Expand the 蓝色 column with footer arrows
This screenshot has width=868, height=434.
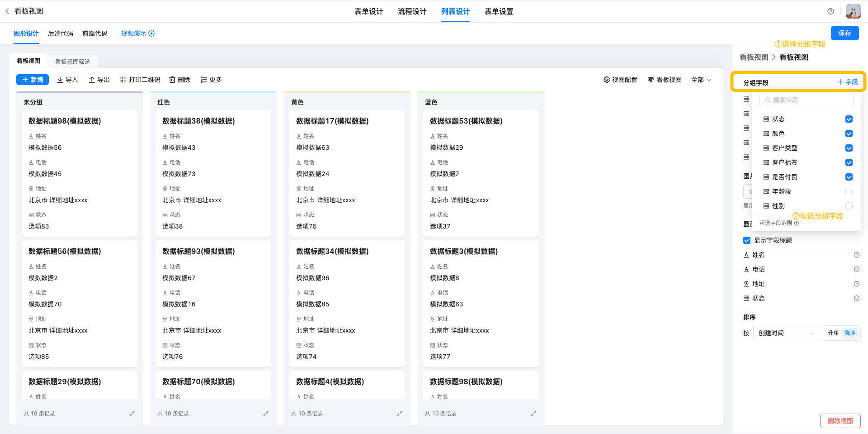click(x=533, y=414)
